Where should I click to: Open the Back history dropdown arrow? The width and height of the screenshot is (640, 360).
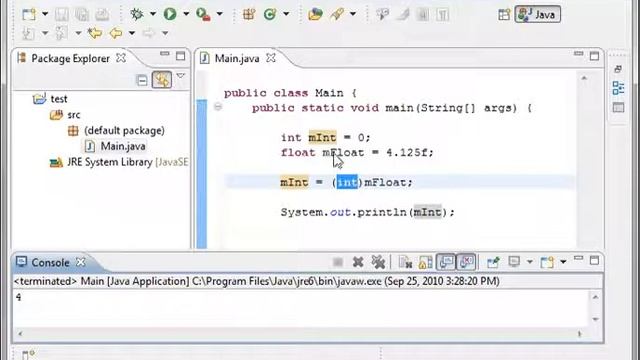click(x=132, y=33)
